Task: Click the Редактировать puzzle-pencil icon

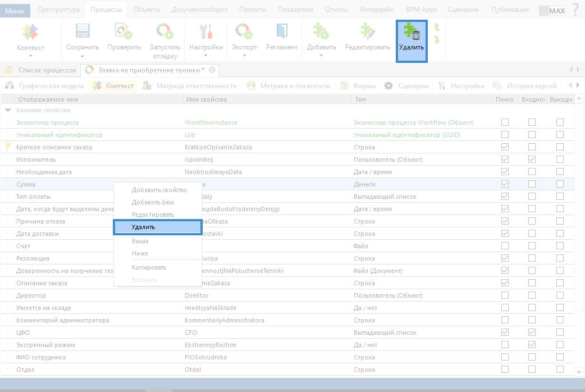Action: [367, 32]
